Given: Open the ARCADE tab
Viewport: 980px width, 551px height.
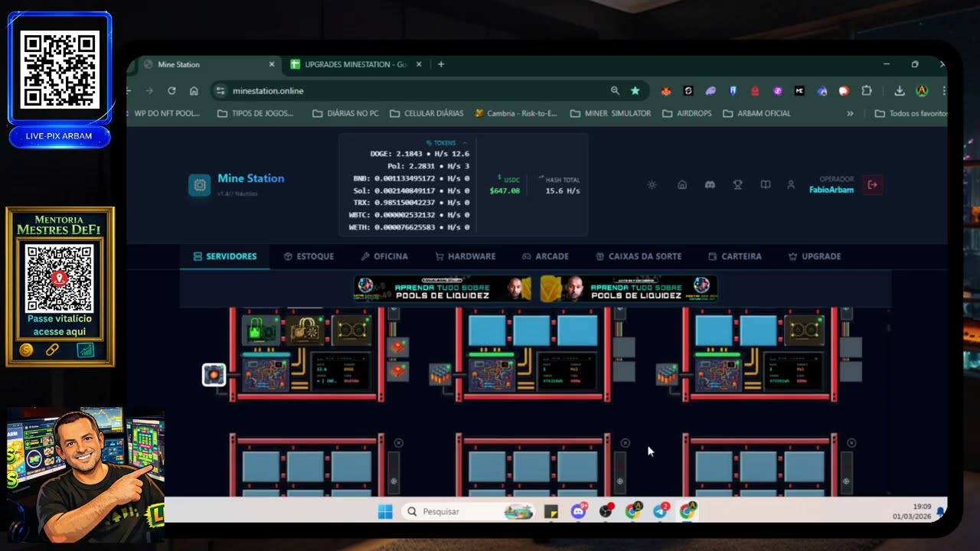Looking at the screenshot, I should click(x=545, y=256).
